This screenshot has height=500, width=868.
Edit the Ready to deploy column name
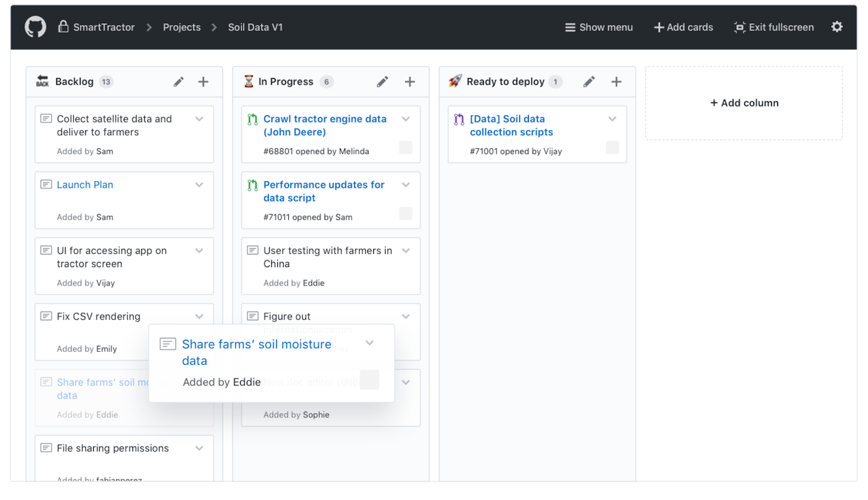click(x=589, y=81)
